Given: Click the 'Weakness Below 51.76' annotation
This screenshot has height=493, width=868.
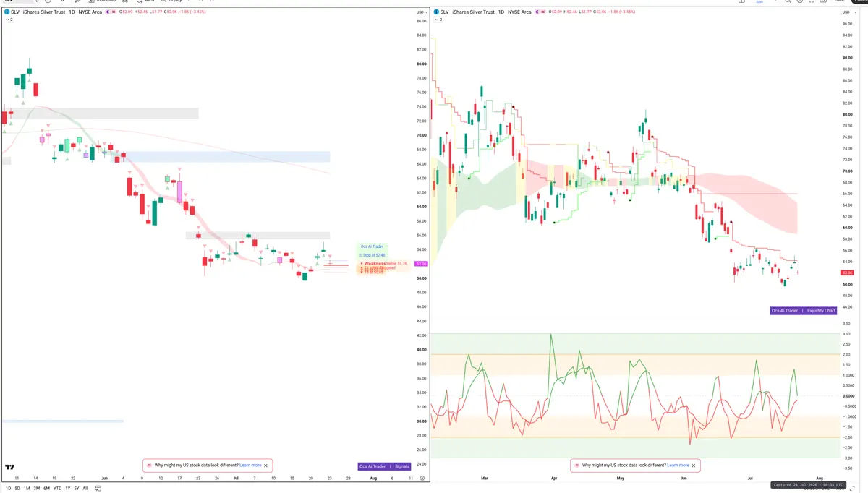Looking at the screenshot, I should coord(385,264).
